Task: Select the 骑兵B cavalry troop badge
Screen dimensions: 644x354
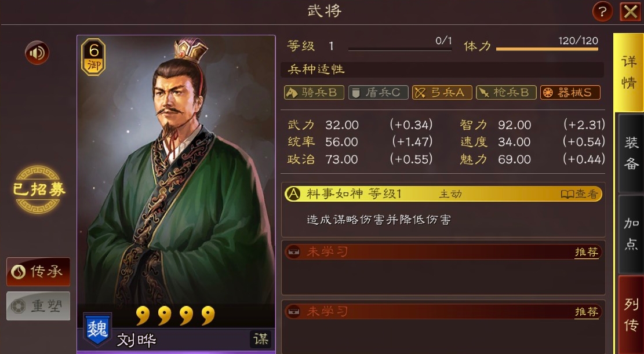Action: pyautogui.click(x=314, y=92)
